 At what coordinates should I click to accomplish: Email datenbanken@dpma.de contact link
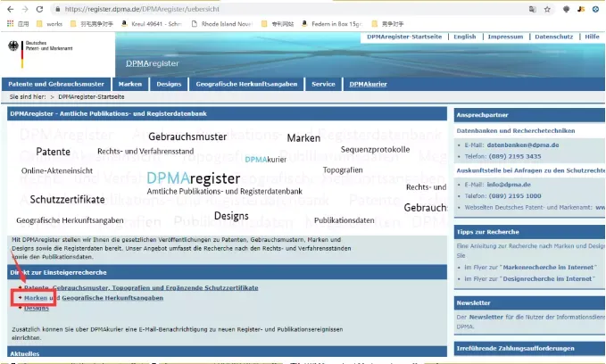click(523, 145)
